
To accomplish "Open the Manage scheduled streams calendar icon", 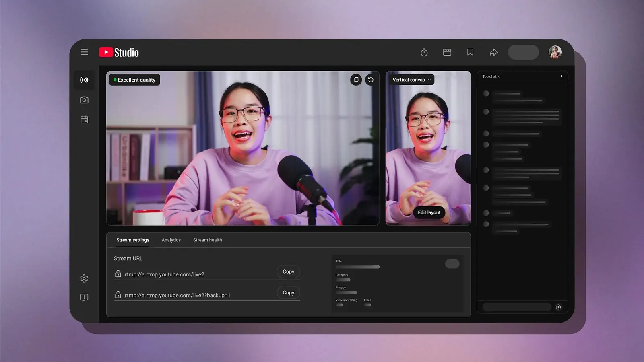I will click(x=84, y=119).
